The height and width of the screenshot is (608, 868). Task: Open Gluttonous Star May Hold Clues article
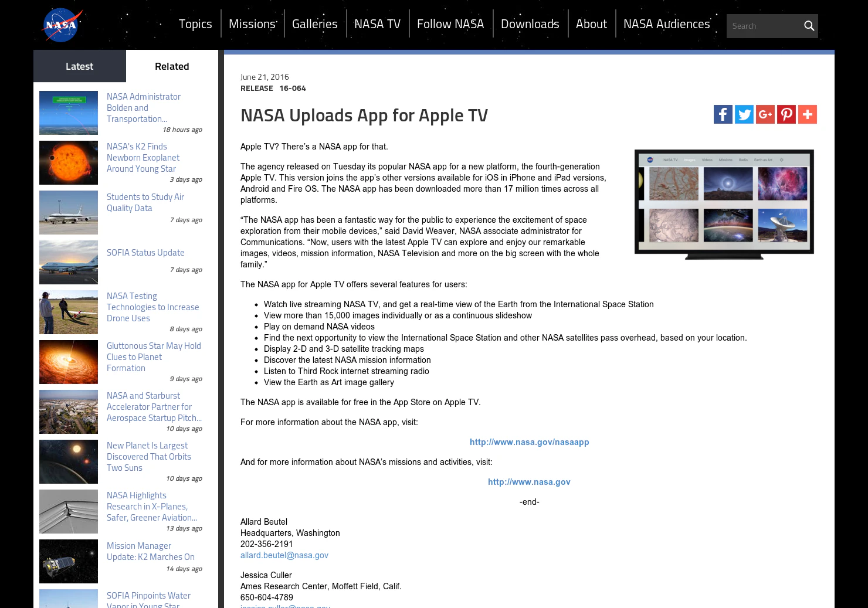click(154, 357)
